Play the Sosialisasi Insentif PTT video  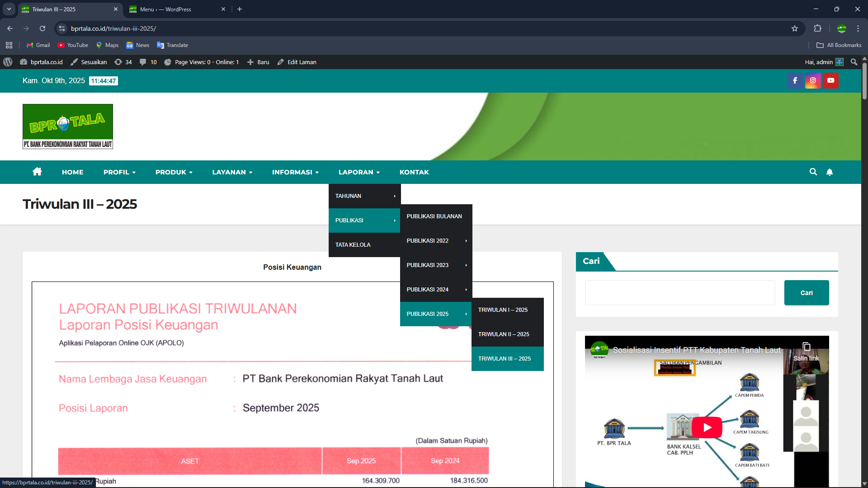click(x=707, y=427)
